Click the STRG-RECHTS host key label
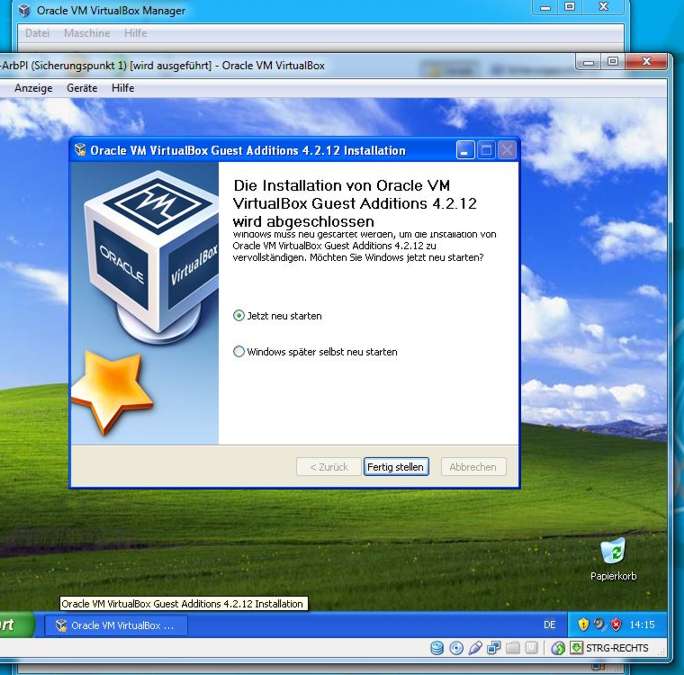The height and width of the screenshot is (675, 684). (617, 648)
